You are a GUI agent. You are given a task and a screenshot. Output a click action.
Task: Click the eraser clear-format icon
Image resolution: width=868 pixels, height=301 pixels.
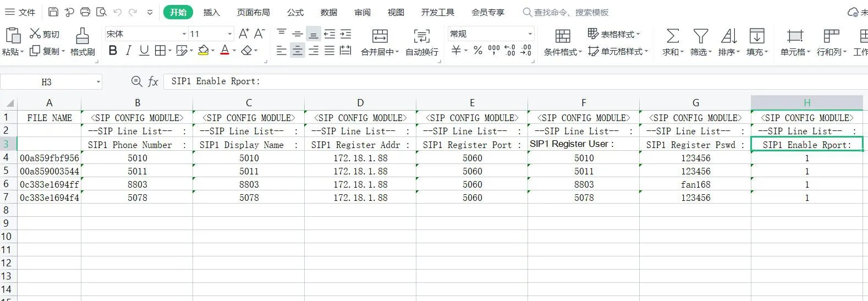247,51
